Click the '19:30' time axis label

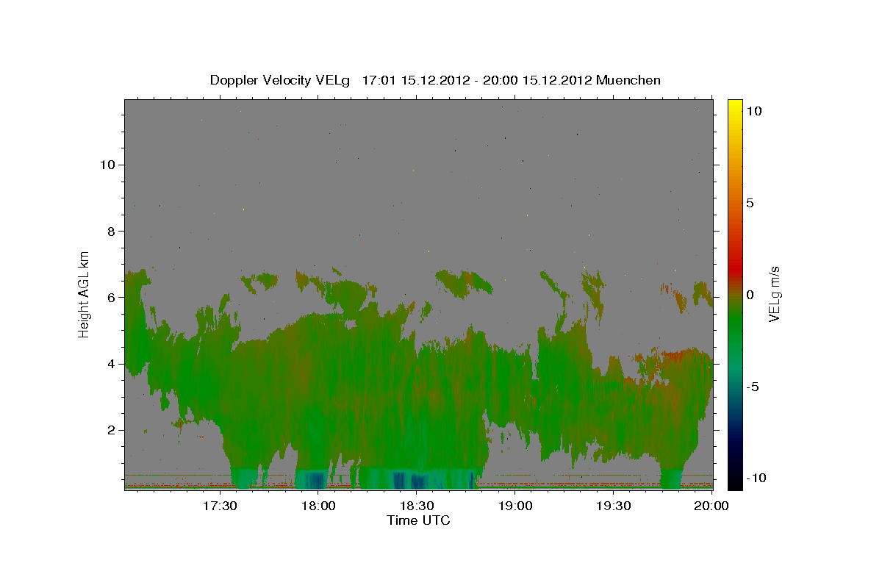tap(614, 506)
